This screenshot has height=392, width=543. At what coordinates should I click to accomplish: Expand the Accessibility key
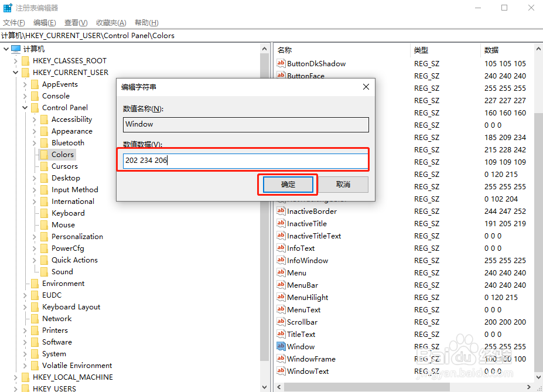35,120
